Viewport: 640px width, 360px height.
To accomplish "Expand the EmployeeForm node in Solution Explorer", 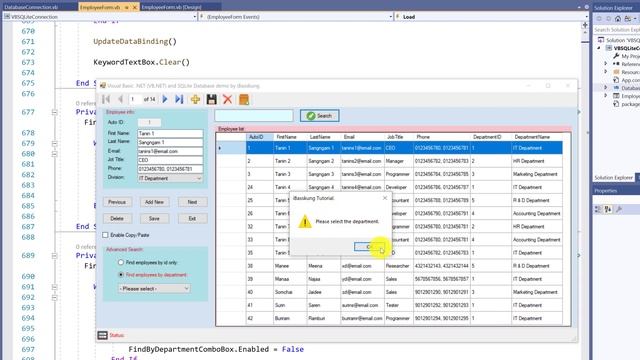I will 606,96.
